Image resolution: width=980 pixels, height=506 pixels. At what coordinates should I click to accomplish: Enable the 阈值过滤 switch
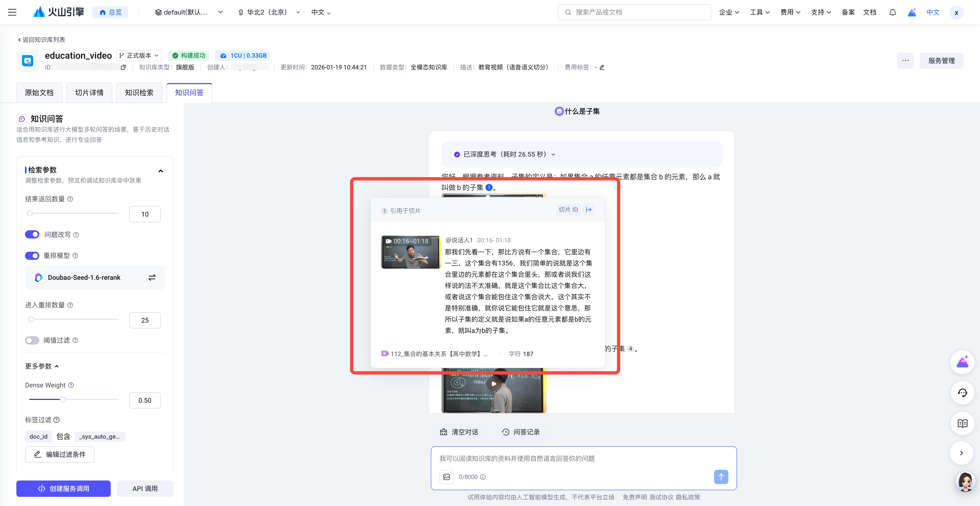click(x=32, y=340)
